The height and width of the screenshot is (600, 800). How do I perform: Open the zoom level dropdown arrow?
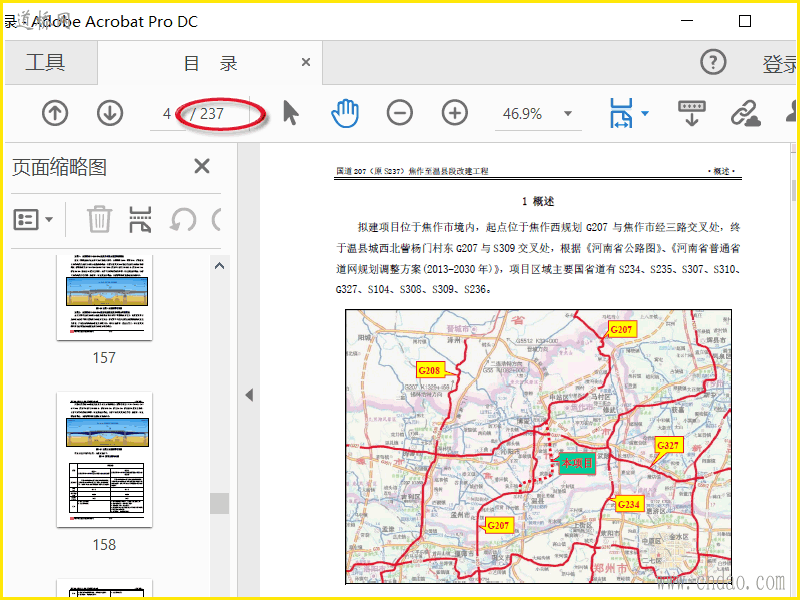(x=568, y=113)
